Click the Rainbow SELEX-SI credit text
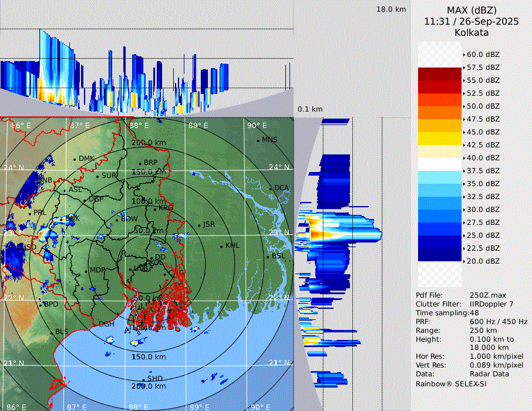Screen dimensions: 532x411 tap(451, 383)
